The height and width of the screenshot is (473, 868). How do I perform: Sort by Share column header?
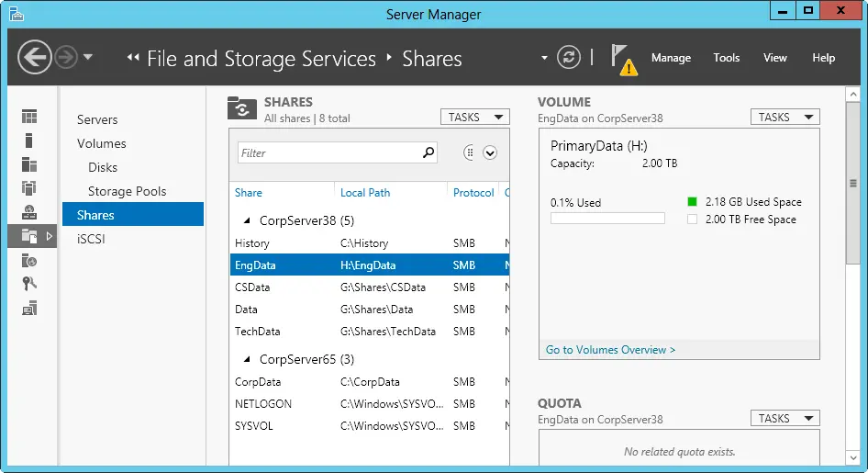click(x=249, y=193)
